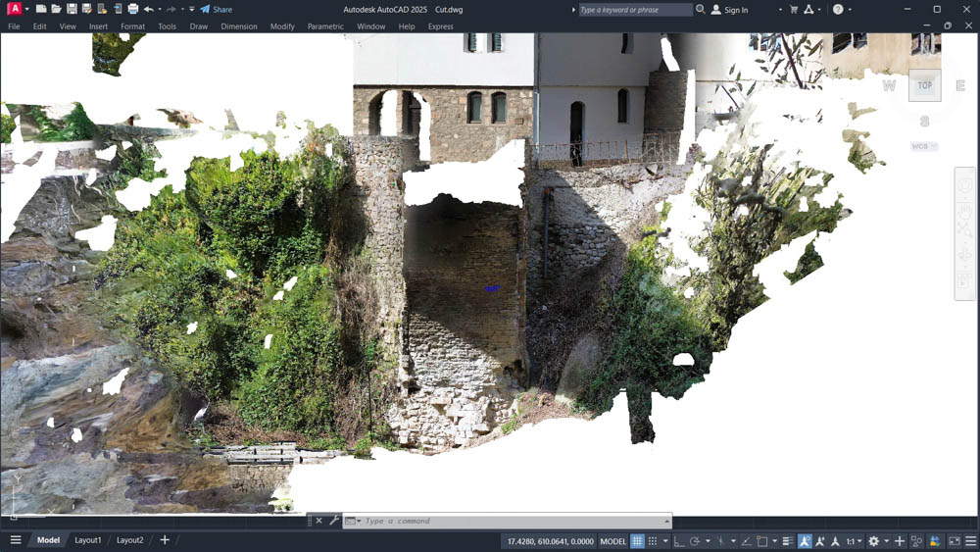Open the Insert menu

[98, 26]
